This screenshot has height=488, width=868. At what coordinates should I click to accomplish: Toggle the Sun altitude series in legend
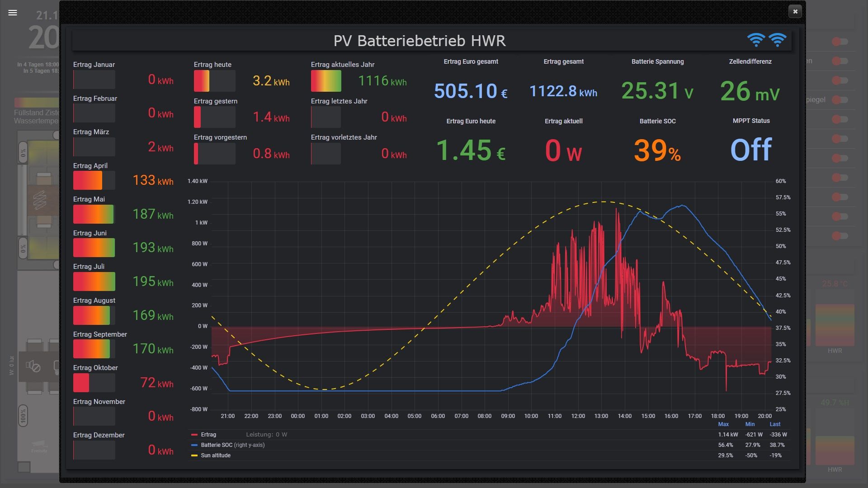216,455
